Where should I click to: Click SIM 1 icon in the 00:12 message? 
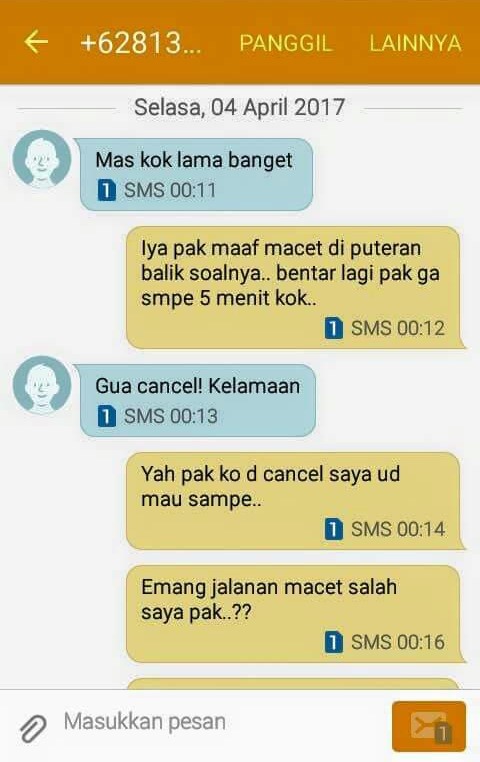[333, 328]
